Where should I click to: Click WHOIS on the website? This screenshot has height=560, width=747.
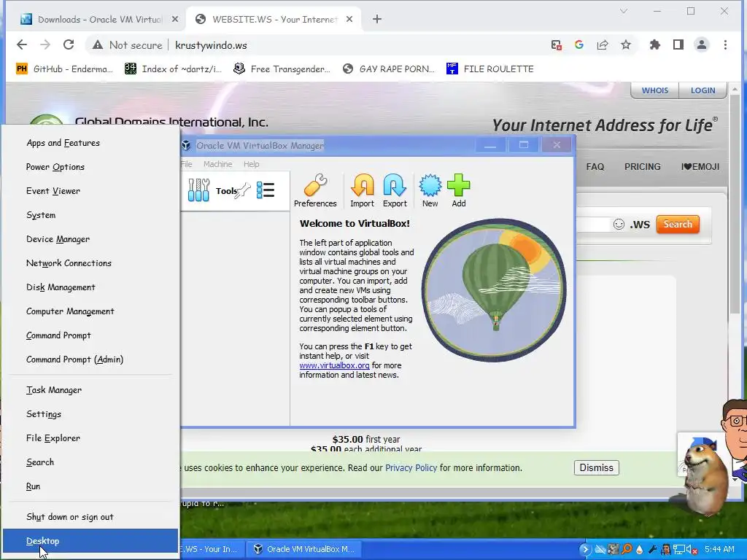coord(654,90)
